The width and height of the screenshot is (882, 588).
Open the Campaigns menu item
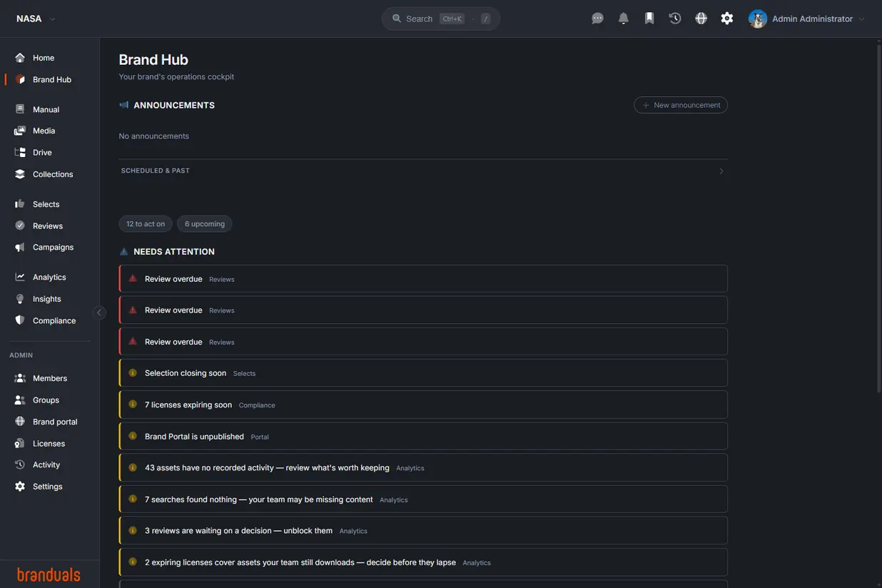[x=50, y=247]
